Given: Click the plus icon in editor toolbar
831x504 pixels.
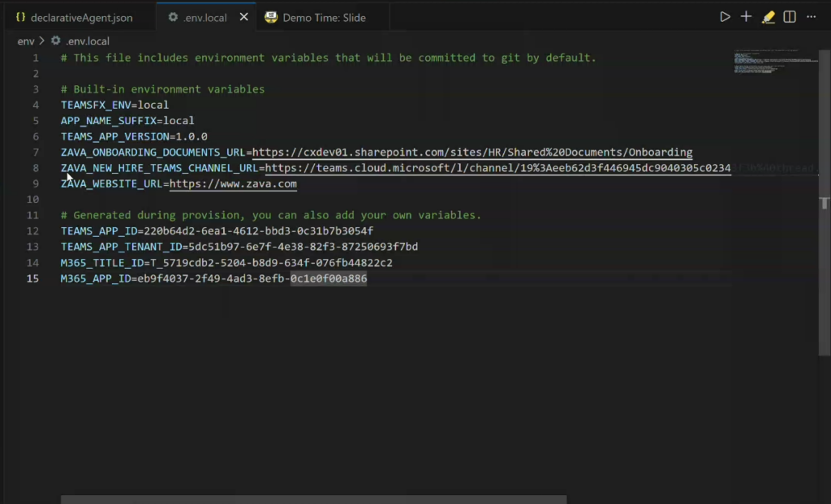Looking at the screenshot, I should [x=747, y=17].
